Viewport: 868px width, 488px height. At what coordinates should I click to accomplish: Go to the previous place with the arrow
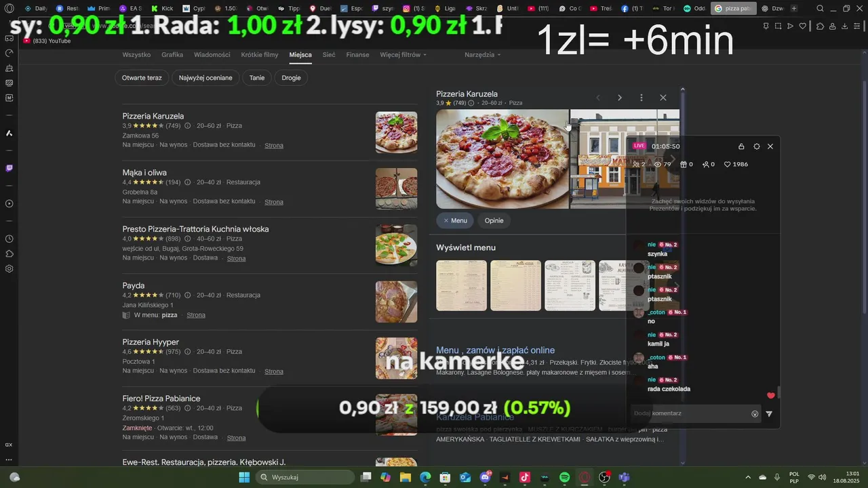click(x=598, y=98)
